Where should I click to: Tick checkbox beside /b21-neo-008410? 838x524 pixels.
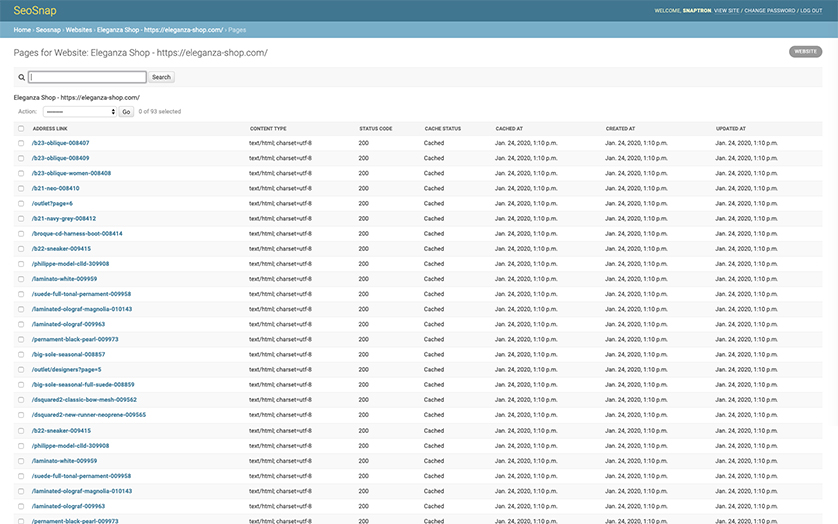point(21,188)
